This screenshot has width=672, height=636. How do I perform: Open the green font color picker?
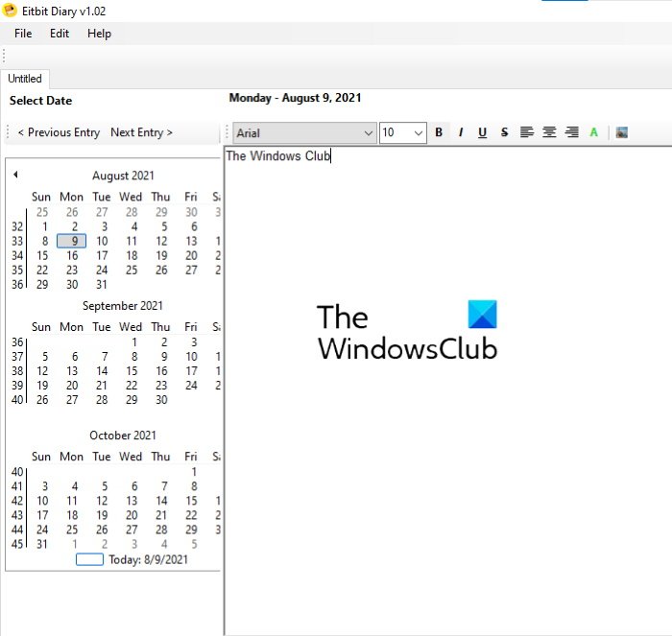(593, 132)
